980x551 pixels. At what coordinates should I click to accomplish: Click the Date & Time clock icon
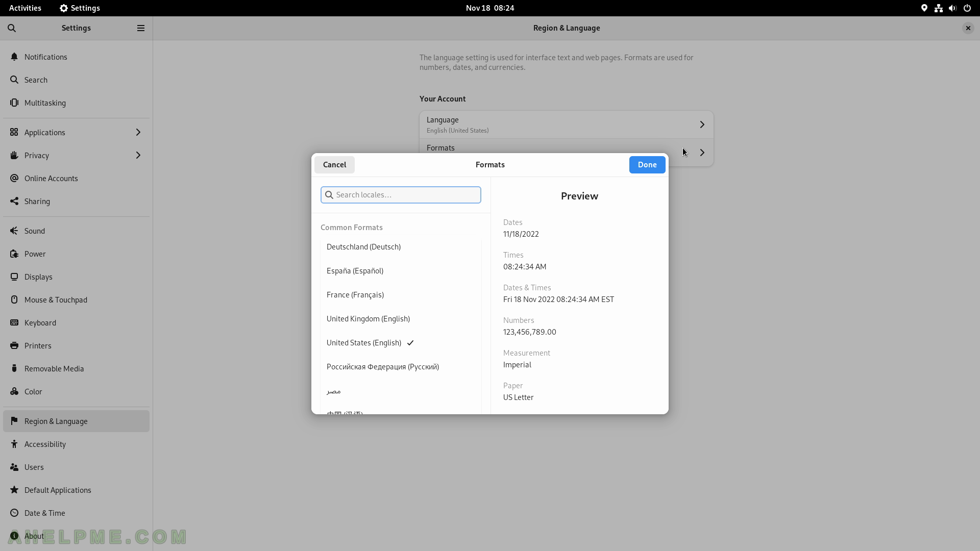click(x=14, y=513)
